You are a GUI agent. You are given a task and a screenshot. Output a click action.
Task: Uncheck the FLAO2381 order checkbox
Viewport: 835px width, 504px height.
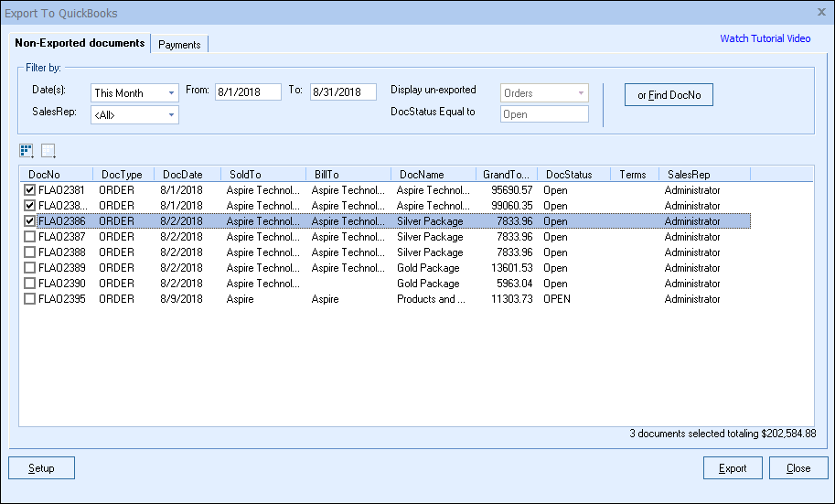[30, 190]
